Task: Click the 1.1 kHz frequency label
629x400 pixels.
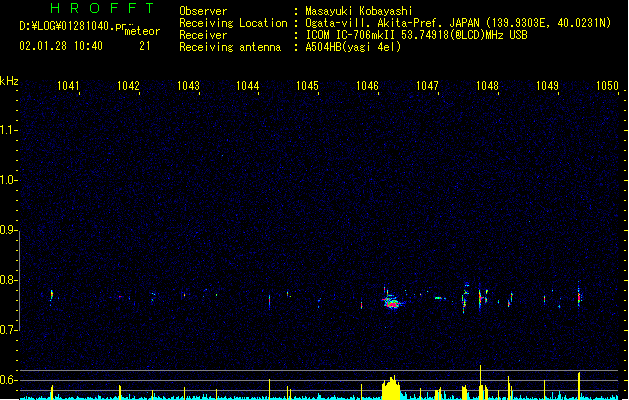Action: point(8,130)
